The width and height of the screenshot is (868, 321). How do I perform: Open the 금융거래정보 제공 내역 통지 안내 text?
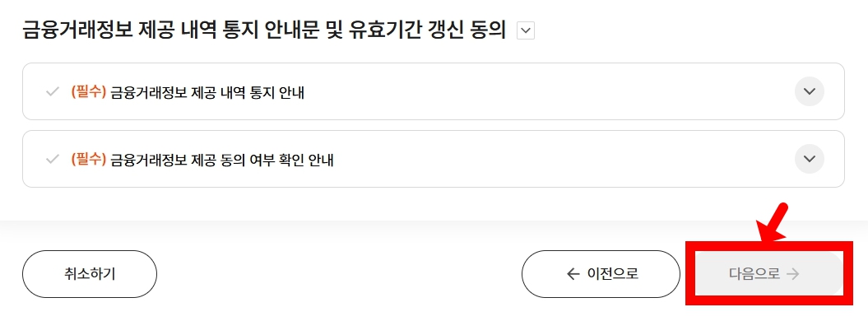[207, 92]
